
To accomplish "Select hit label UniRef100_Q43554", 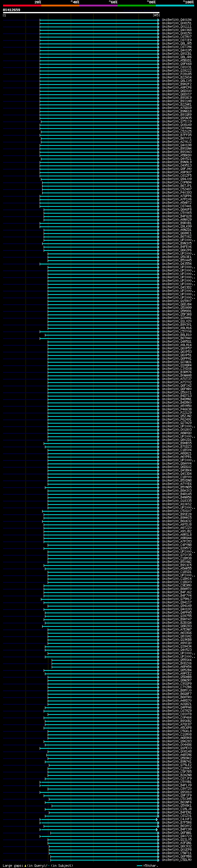I will pyautogui.click(x=176, y=264).
